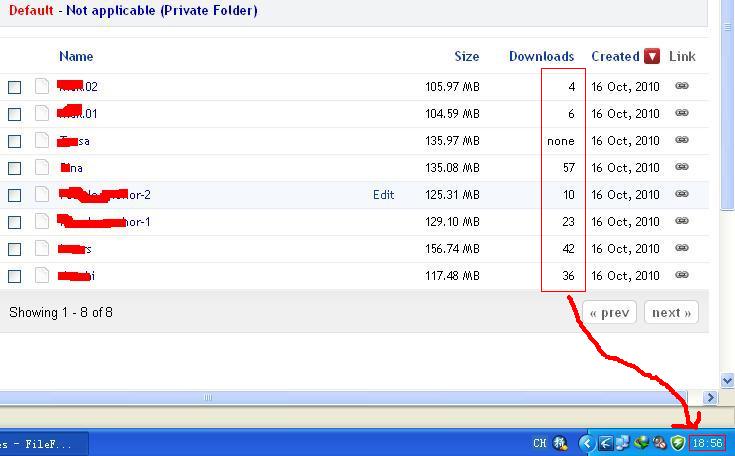Check the box of the 135.97 MB file
The image size is (735, 456).
(x=15, y=141)
